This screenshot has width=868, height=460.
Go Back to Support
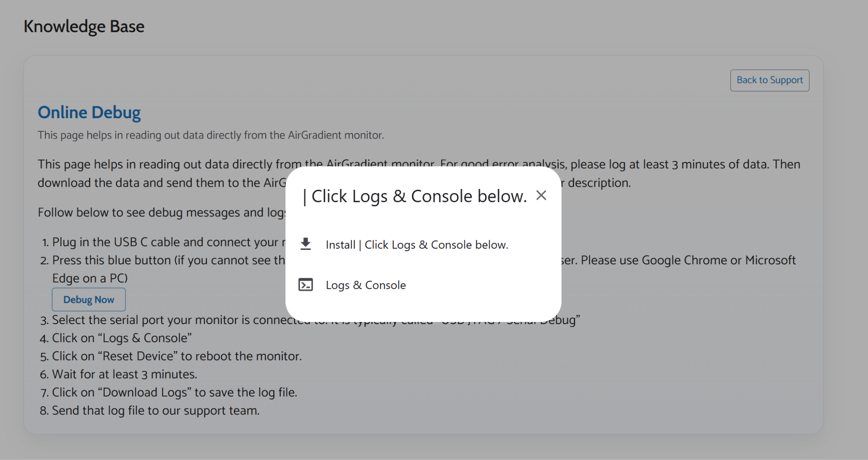point(769,80)
